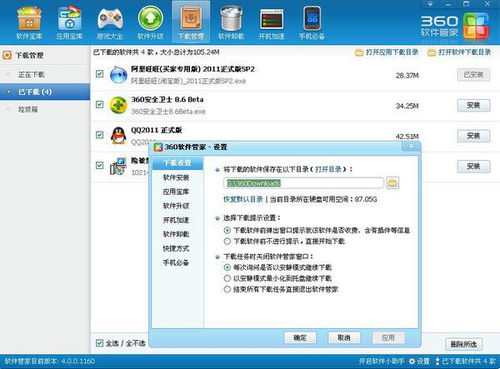
Task: Click 删除所选 button
Action: pyautogui.click(x=464, y=344)
